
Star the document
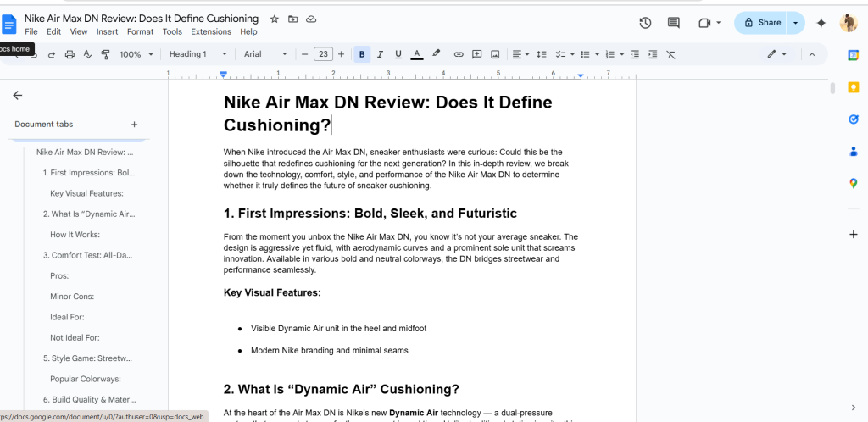[275, 19]
